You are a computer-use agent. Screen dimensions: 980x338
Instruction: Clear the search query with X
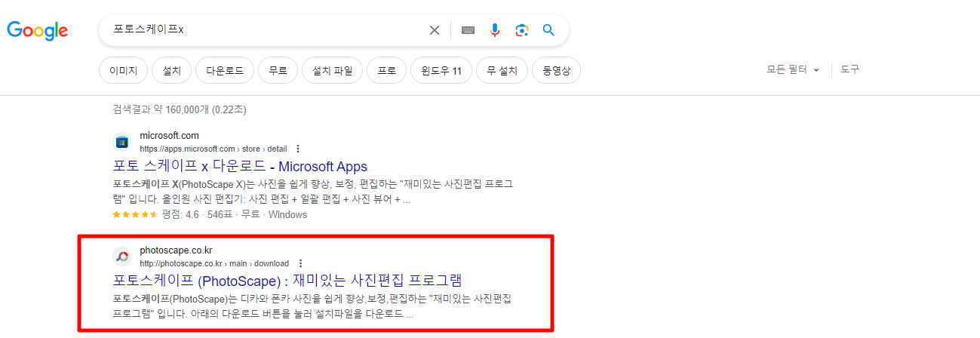point(435,30)
